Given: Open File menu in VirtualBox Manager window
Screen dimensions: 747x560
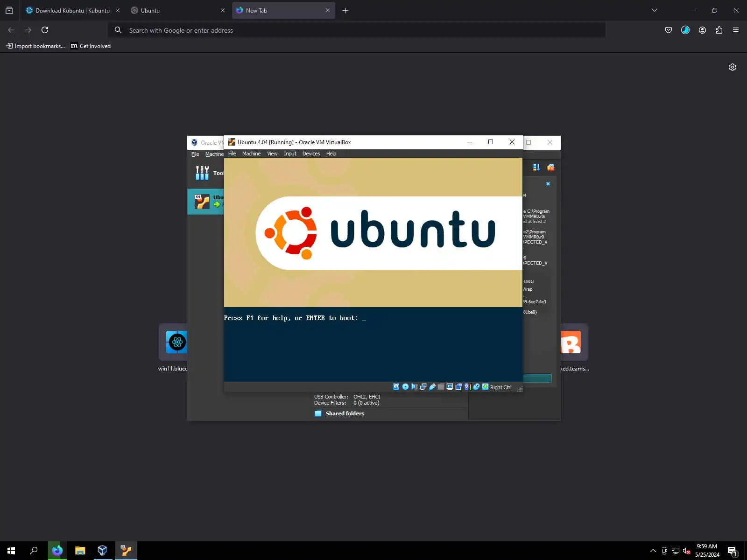Looking at the screenshot, I should click(195, 154).
